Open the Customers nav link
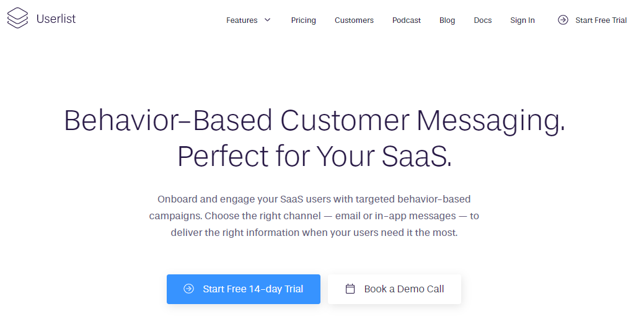 tap(354, 20)
